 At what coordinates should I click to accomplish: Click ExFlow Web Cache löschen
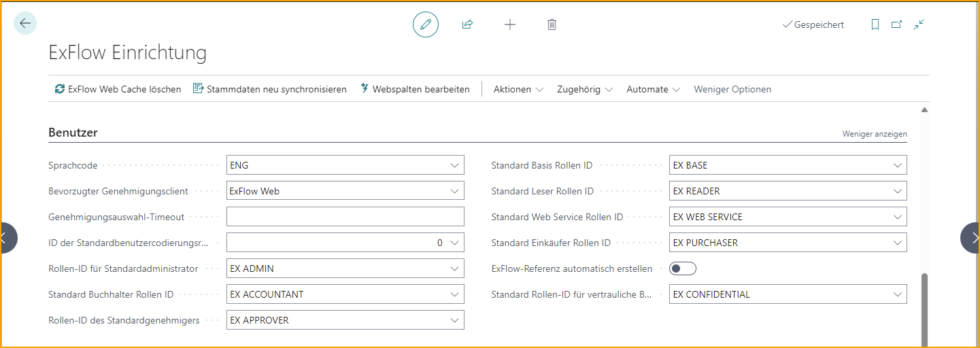pos(118,89)
